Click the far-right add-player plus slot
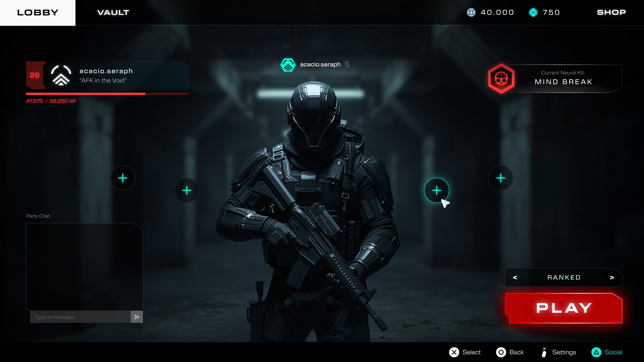The width and height of the screenshot is (644, 362). point(500,178)
